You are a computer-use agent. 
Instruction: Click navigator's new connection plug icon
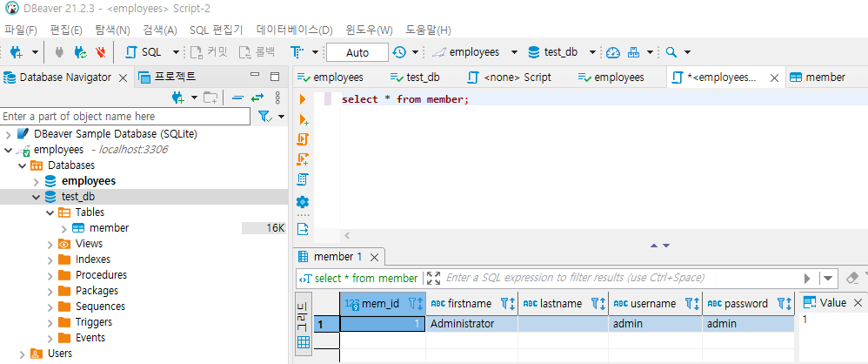(177, 98)
